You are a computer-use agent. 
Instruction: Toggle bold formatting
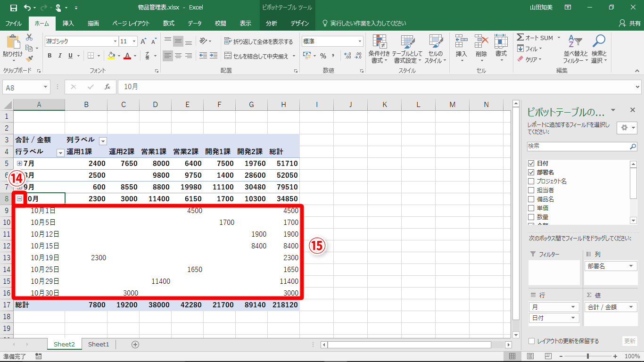pyautogui.click(x=50, y=56)
